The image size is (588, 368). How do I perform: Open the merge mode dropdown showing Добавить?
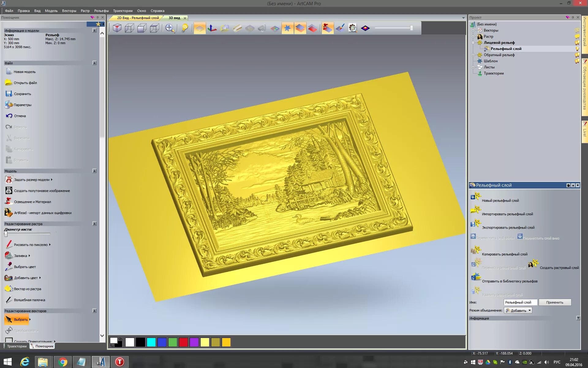[518, 310]
